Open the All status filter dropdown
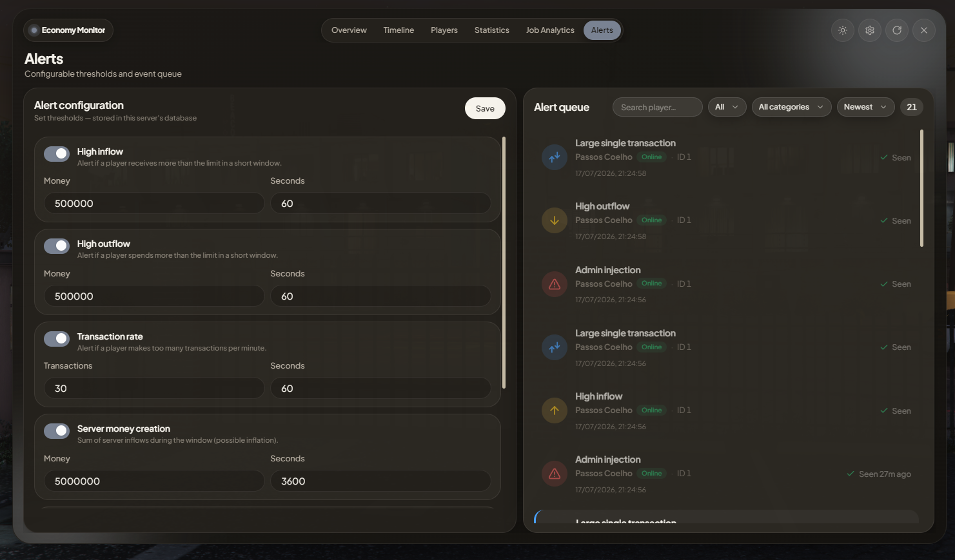The width and height of the screenshot is (955, 560). (727, 107)
